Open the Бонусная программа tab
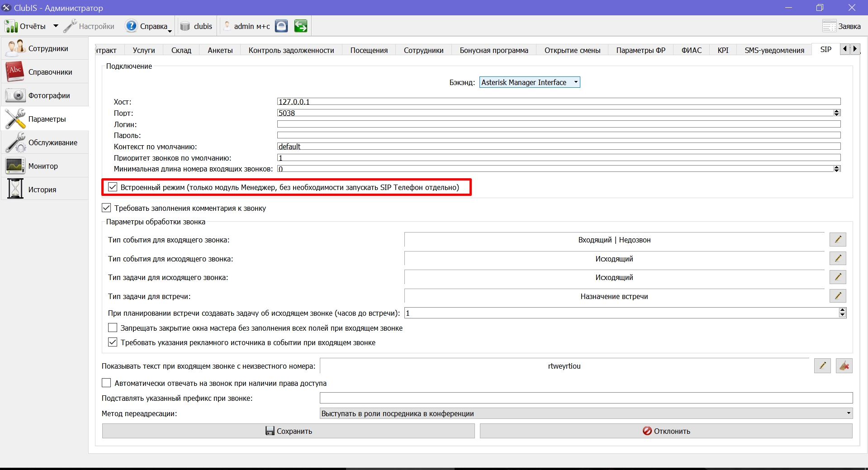The image size is (868, 470). click(494, 50)
